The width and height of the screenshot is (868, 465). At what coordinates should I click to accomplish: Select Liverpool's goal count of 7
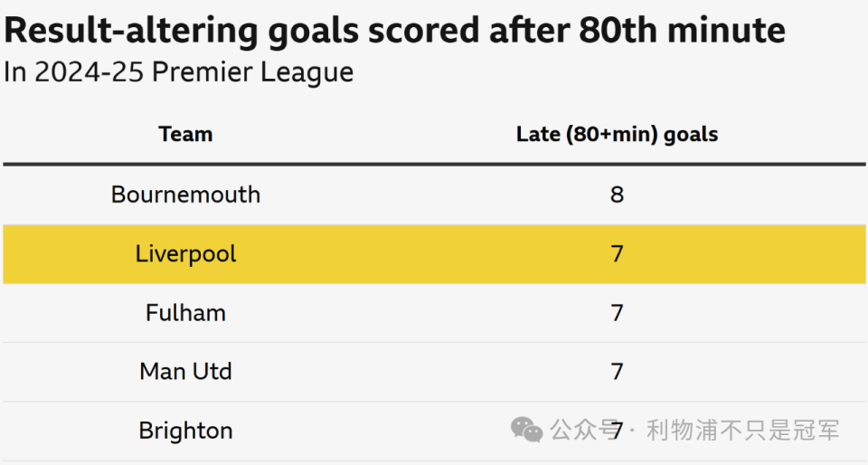pyautogui.click(x=617, y=254)
